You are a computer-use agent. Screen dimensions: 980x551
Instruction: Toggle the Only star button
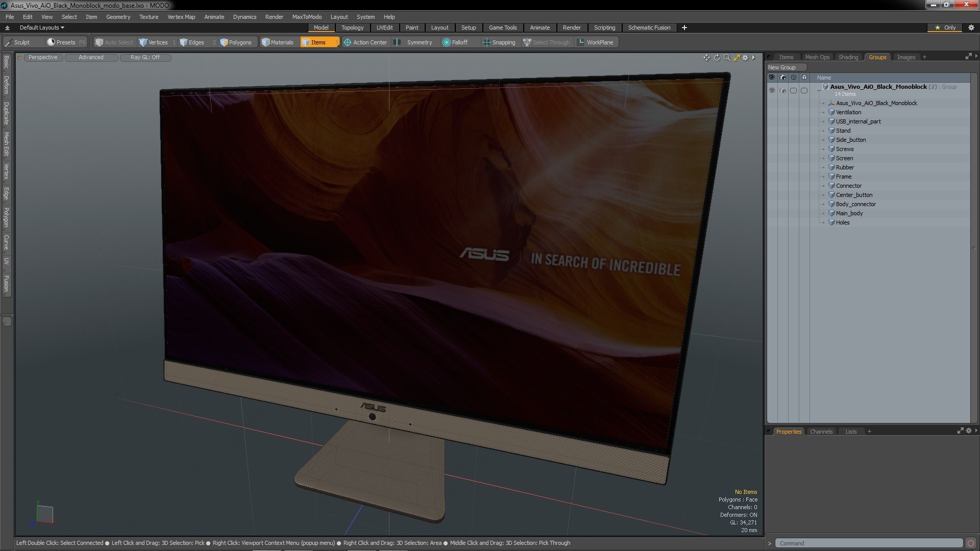(x=945, y=28)
